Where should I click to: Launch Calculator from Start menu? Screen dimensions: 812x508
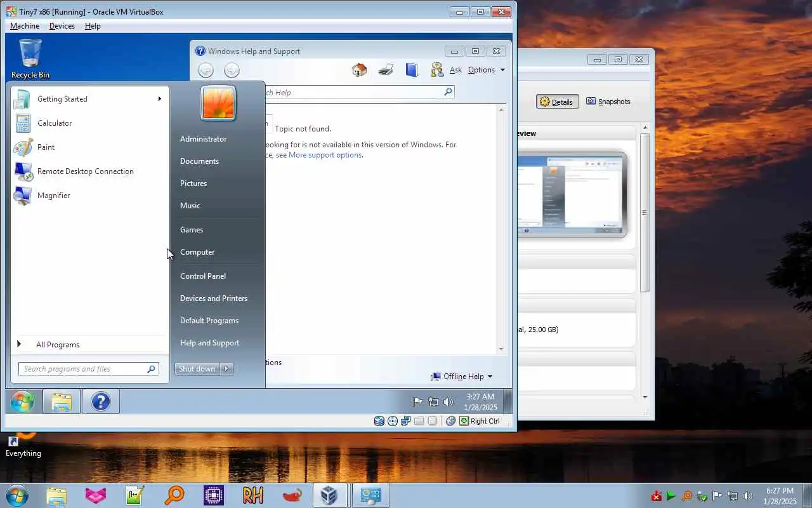[x=89, y=123]
